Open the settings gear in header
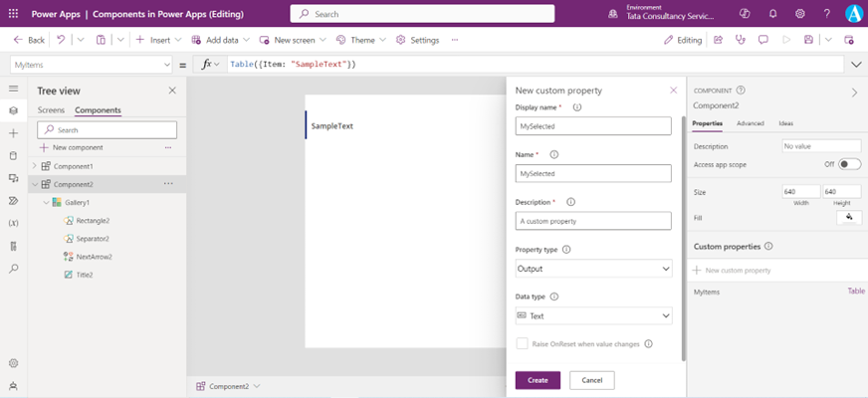This screenshot has width=868, height=398. pyautogui.click(x=799, y=13)
